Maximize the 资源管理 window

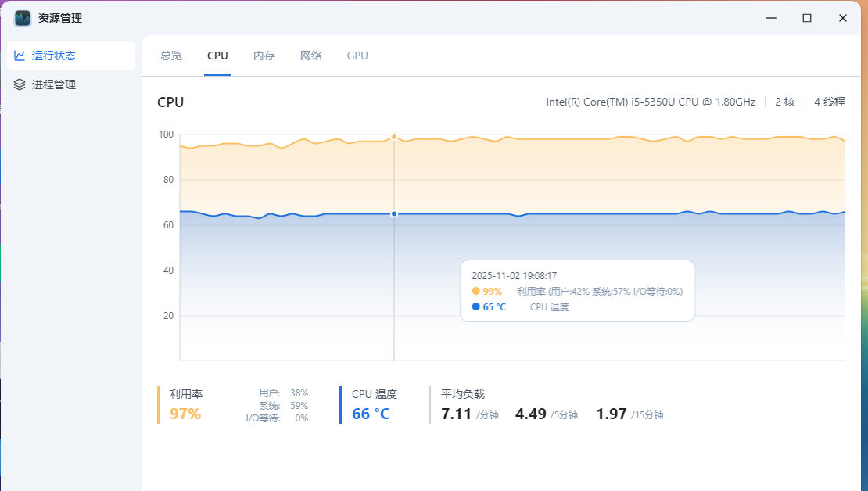point(806,18)
